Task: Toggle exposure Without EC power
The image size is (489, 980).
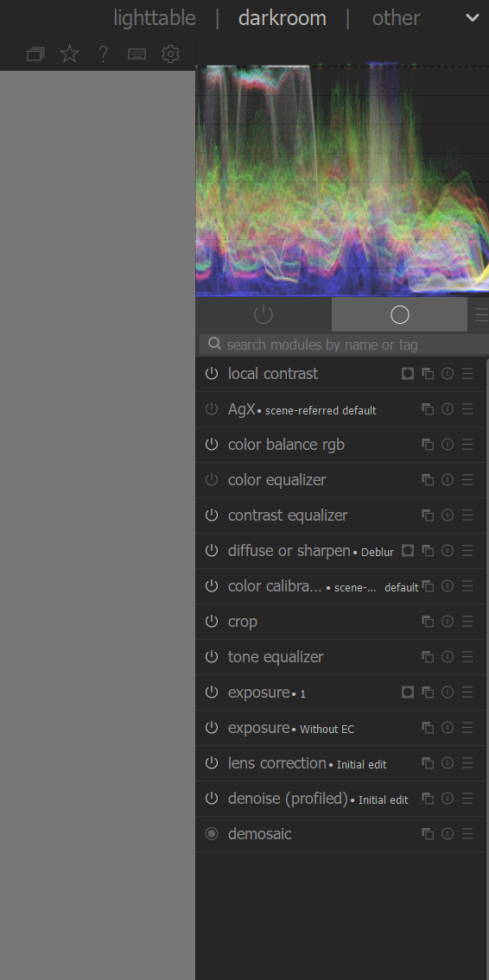Action: (212, 728)
